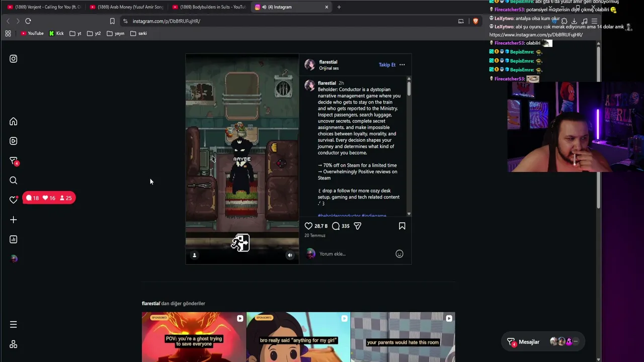Open post options three-dot menu

pyautogui.click(x=402, y=65)
